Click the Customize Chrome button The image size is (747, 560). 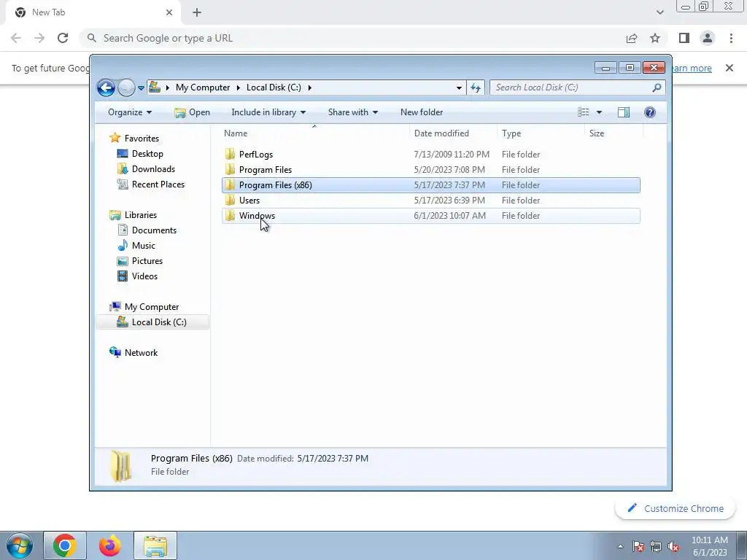(675, 508)
